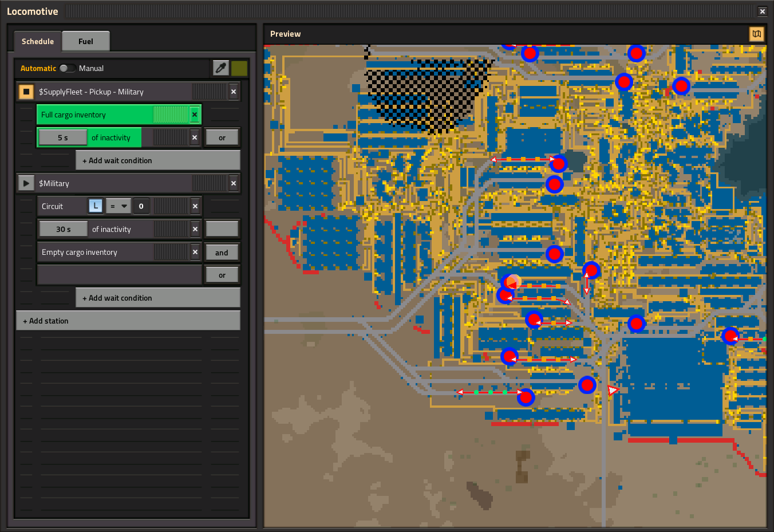Open the circuit comparator dropdown
The width and height of the screenshot is (774, 532).
pos(119,206)
